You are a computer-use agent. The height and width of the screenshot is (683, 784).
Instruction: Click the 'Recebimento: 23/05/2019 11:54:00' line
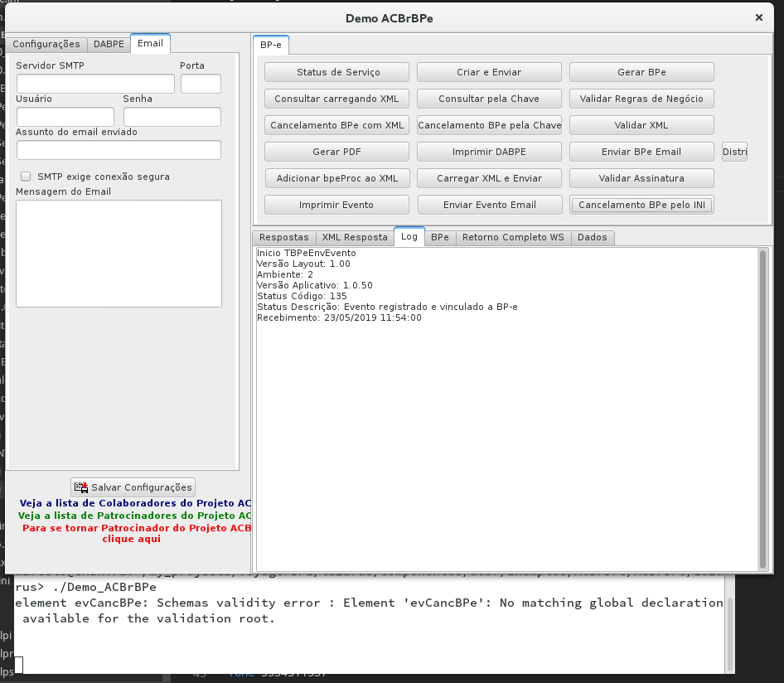click(339, 318)
